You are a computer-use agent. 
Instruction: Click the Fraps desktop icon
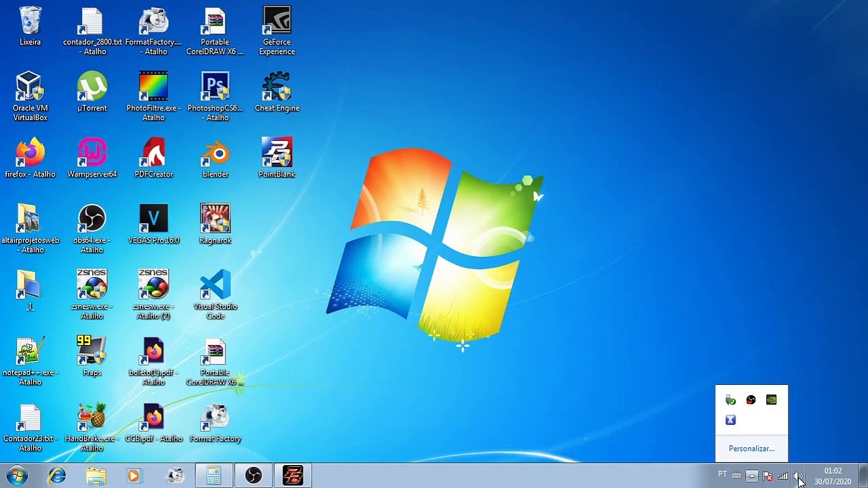point(92,357)
